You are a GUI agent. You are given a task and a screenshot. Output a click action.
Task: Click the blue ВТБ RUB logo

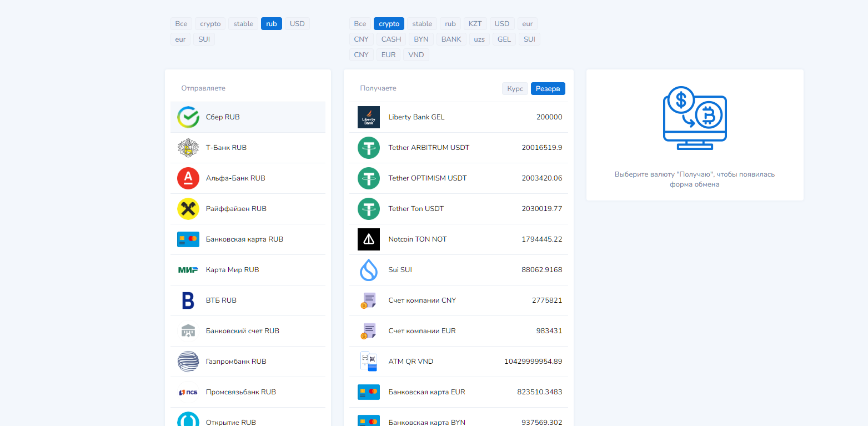188,300
